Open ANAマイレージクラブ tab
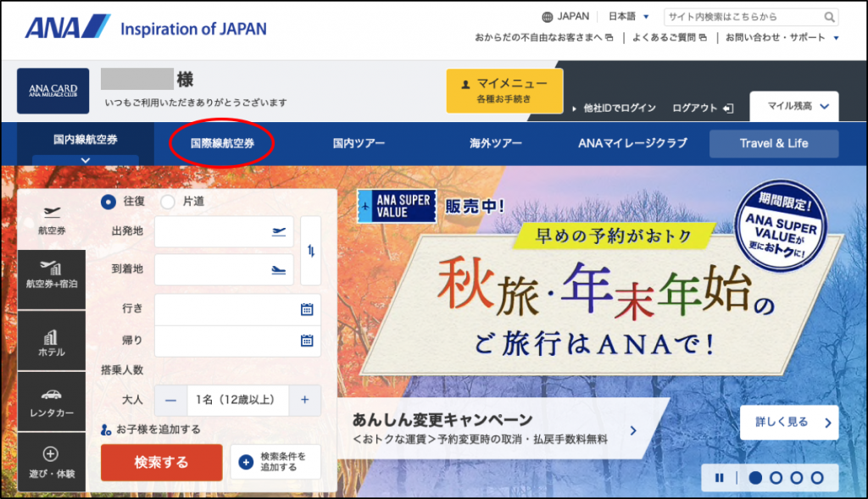The height and width of the screenshot is (499, 868). pos(632,143)
